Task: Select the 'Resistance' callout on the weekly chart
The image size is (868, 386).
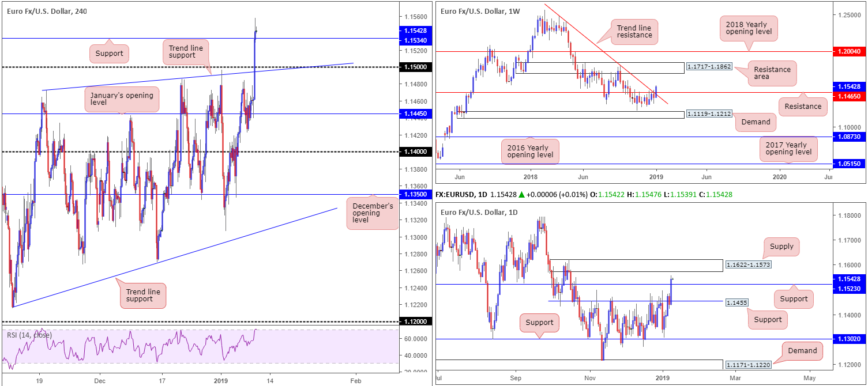Action: click(x=802, y=106)
